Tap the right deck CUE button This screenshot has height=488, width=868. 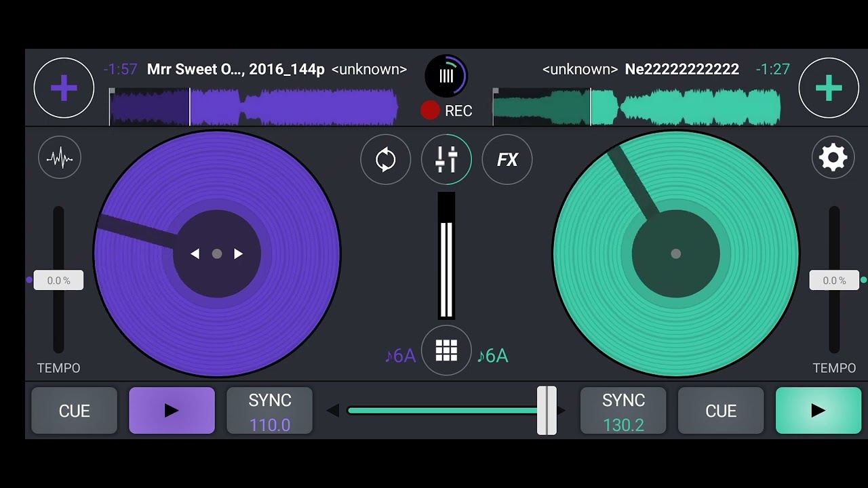pos(721,410)
